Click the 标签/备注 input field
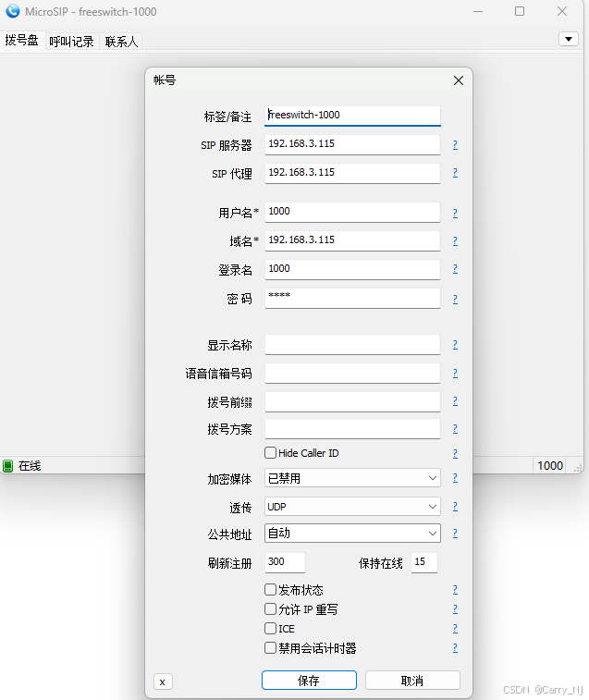589x700 pixels. pos(352,116)
